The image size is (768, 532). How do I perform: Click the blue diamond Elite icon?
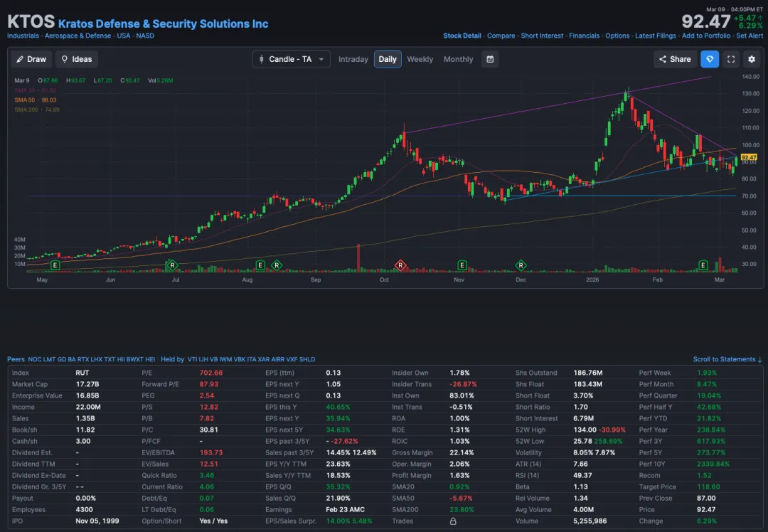pos(709,59)
